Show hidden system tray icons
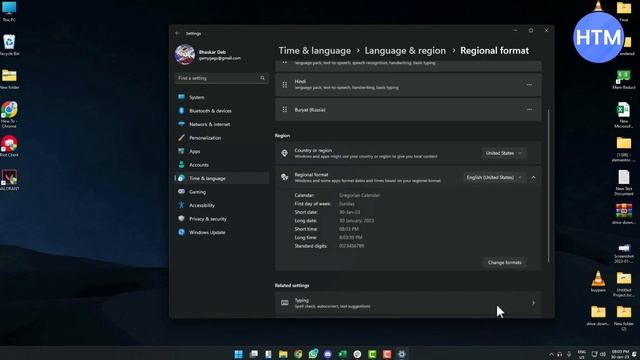This screenshot has width=640, height=360. coord(551,354)
